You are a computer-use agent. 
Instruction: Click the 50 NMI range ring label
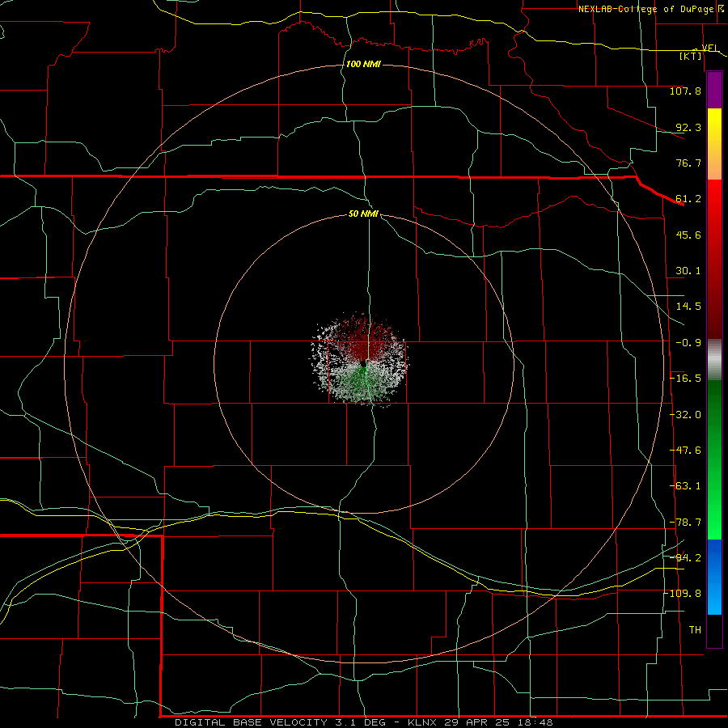coord(363,214)
